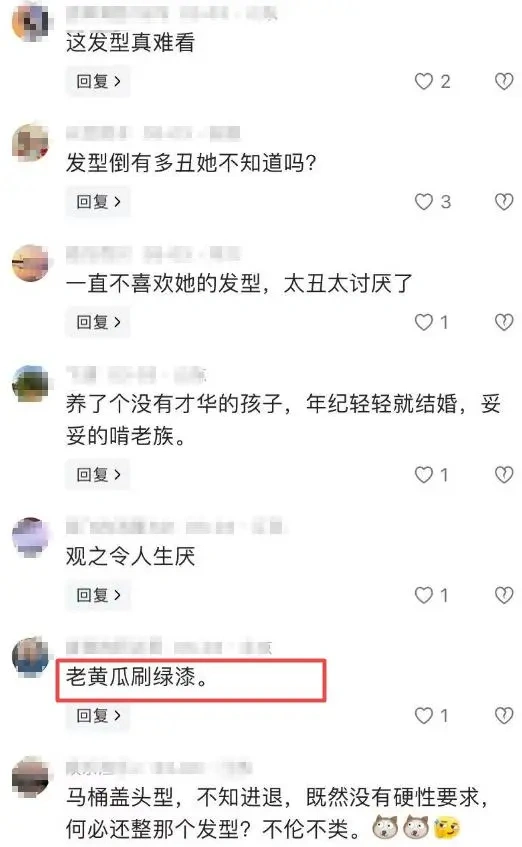Open reply for '一直不喜欢她的发型' comment
The height and width of the screenshot is (847, 522).
[98, 322]
